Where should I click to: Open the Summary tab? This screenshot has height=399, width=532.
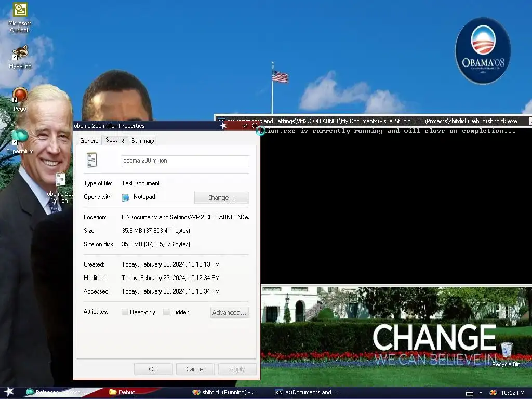(142, 140)
